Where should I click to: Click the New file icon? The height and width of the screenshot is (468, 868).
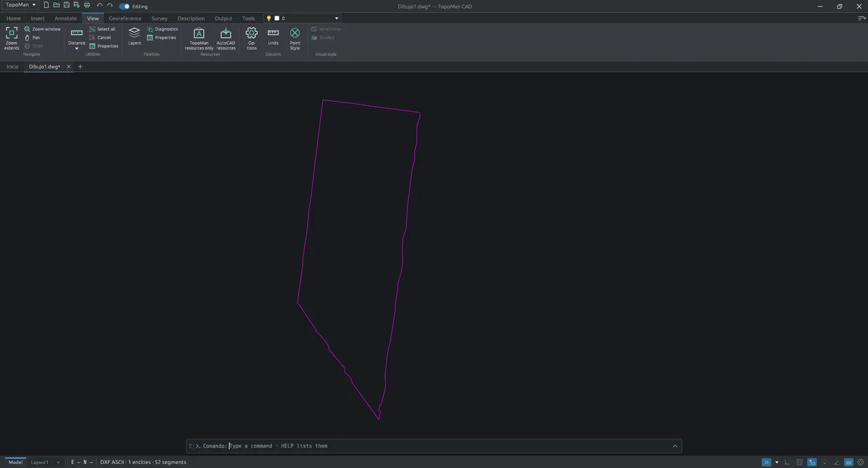tap(46, 5)
